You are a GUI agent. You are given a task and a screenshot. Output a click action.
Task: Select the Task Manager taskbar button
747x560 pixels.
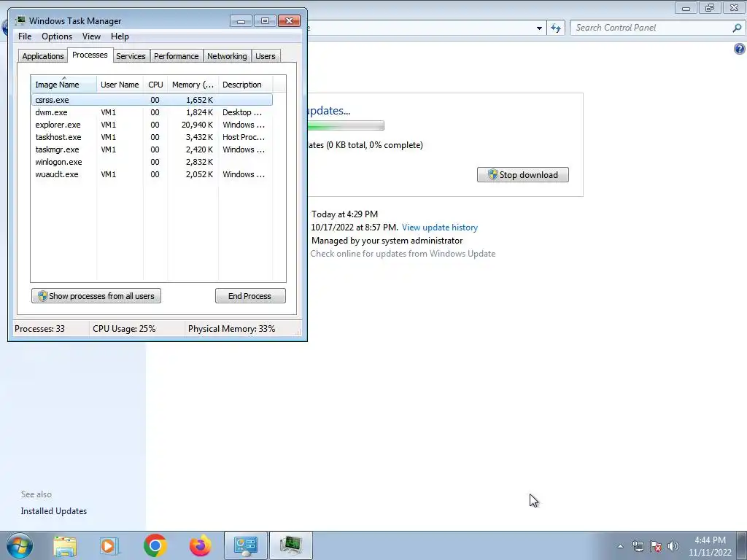pyautogui.click(x=291, y=545)
